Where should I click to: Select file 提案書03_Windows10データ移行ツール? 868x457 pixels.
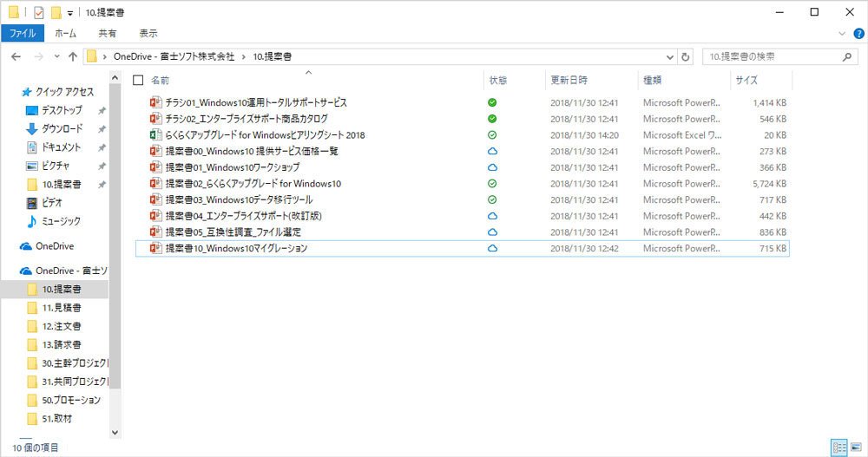[x=239, y=199]
